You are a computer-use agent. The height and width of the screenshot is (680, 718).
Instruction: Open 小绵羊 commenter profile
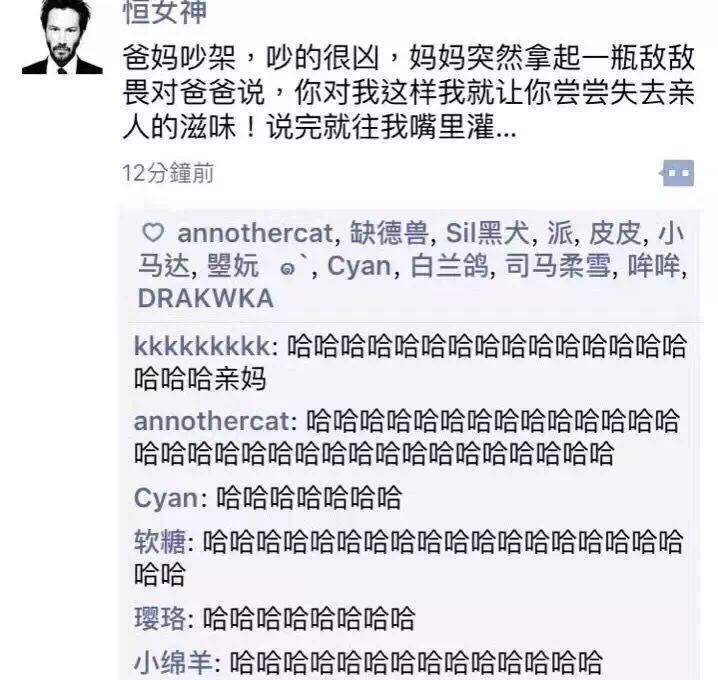coord(173,662)
